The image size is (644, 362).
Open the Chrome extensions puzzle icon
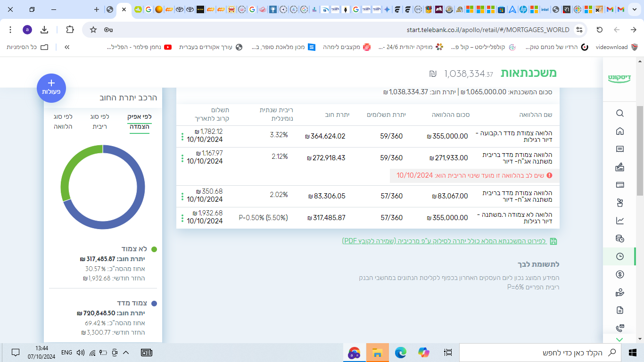coord(70,30)
